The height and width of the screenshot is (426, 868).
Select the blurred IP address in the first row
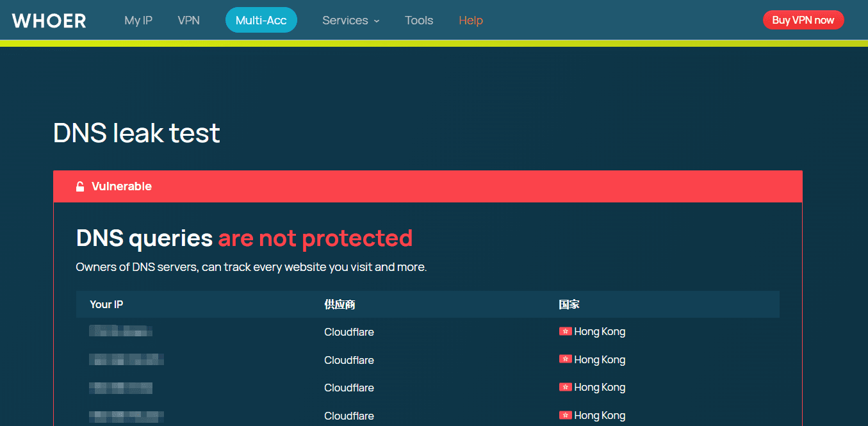click(120, 331)
